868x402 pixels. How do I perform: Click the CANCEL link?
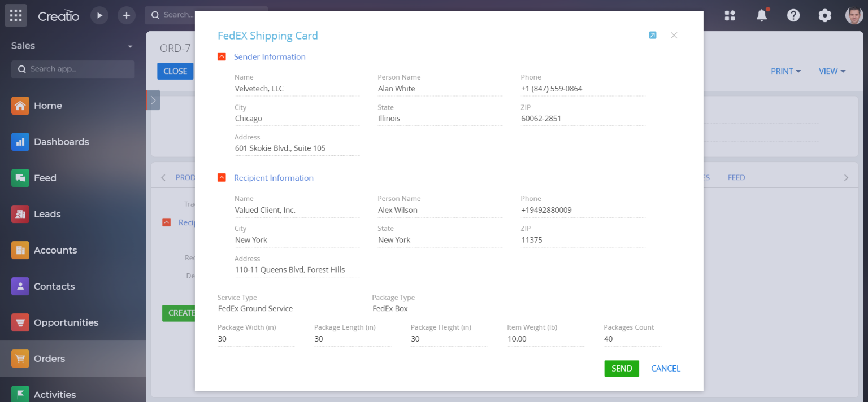click(x=666, y=368)
